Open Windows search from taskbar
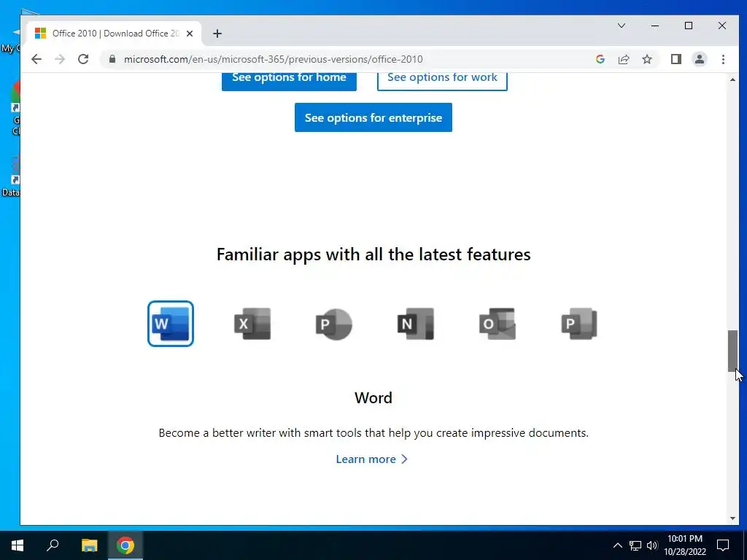747x560 pixels. (53, 545)
